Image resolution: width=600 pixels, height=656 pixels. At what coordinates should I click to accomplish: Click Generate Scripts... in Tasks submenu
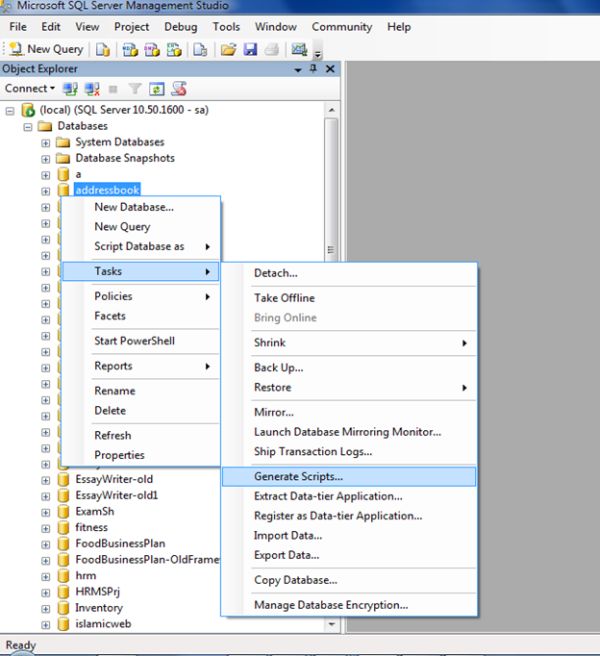click(x=349, y=477)
